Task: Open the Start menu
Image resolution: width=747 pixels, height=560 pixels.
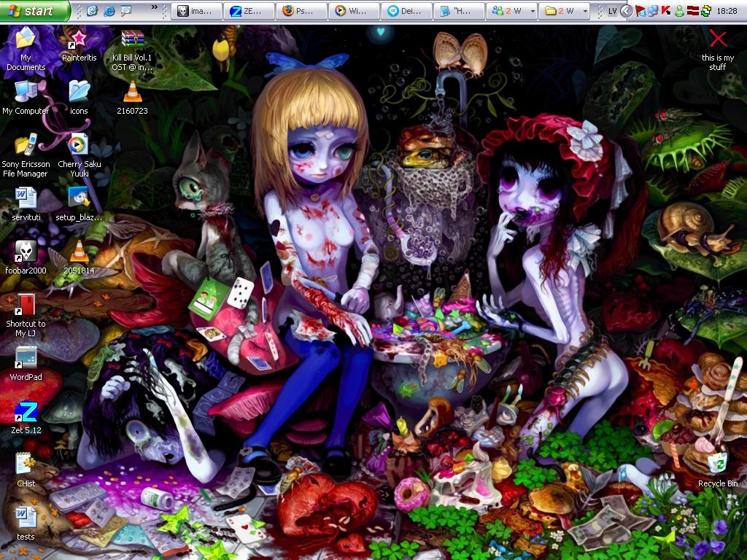Action: point(34,11)
